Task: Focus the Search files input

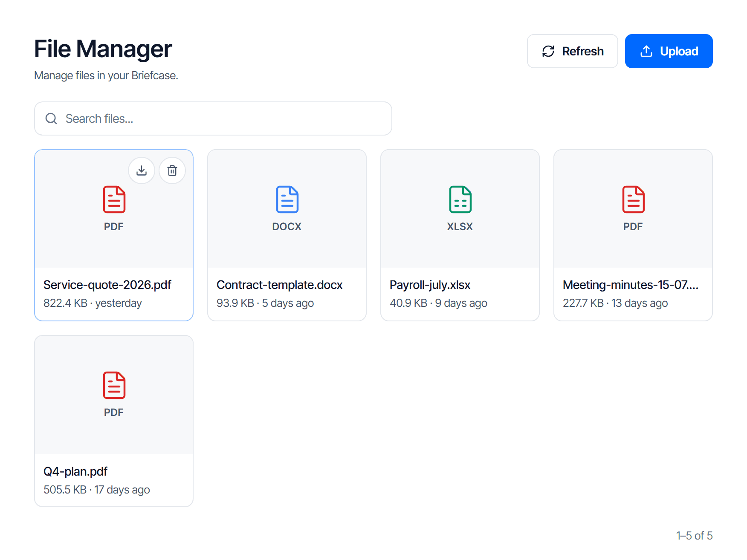Action: pyautogui.click(x=213, y=118)
